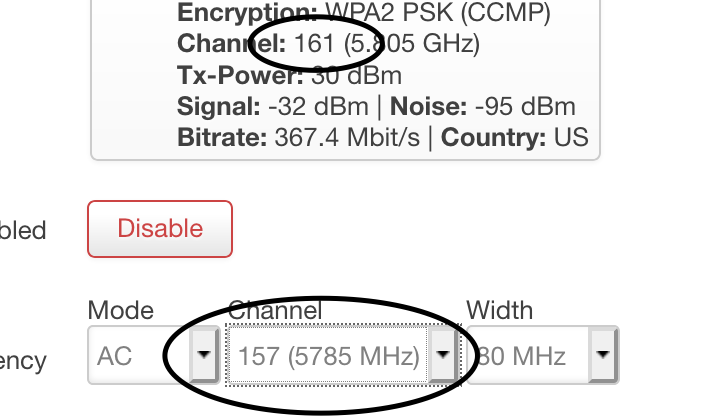Viewport: 724px width, 420px height.
Task: Click the bold Channel: label in status box
Action: tap(232, 44)
